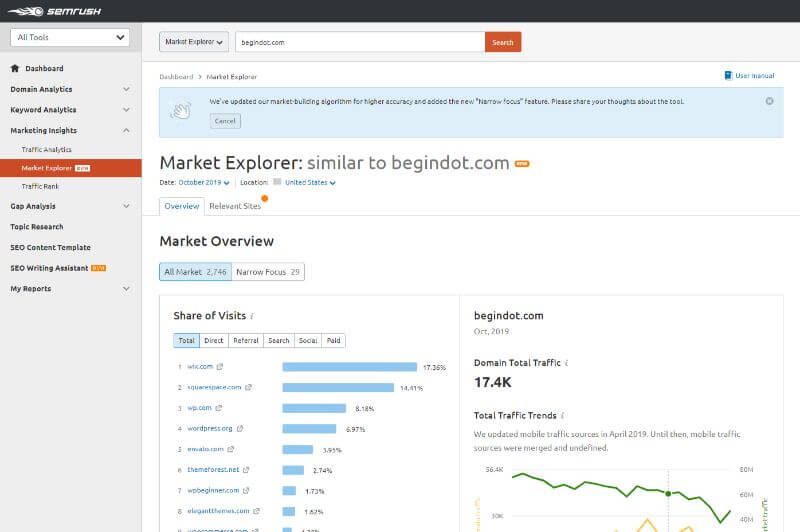Open wp.com external link icon
This screenshot has height=532, width=800.
click(219, 408)
